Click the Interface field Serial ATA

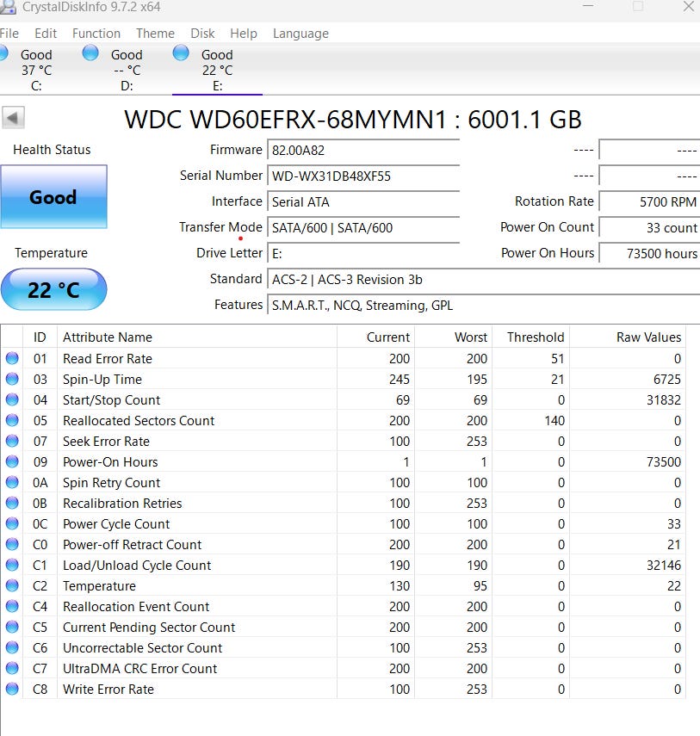363,202
